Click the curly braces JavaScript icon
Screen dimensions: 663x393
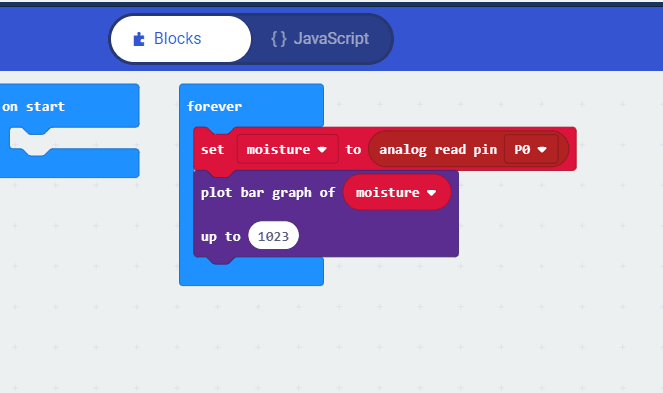click(x=279, y=39)
